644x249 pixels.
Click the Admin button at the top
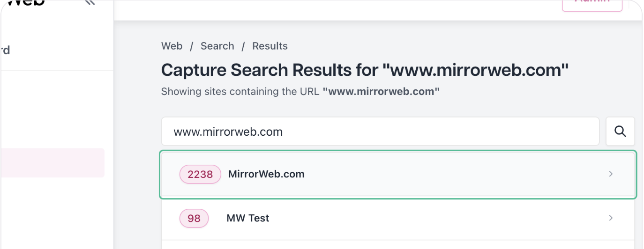coord(592,4)
